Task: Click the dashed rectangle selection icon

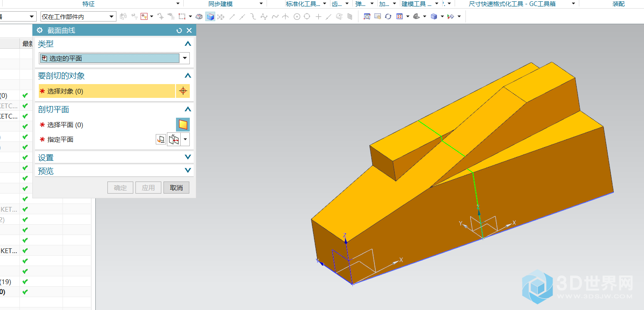Action: [x=182, y=17]
